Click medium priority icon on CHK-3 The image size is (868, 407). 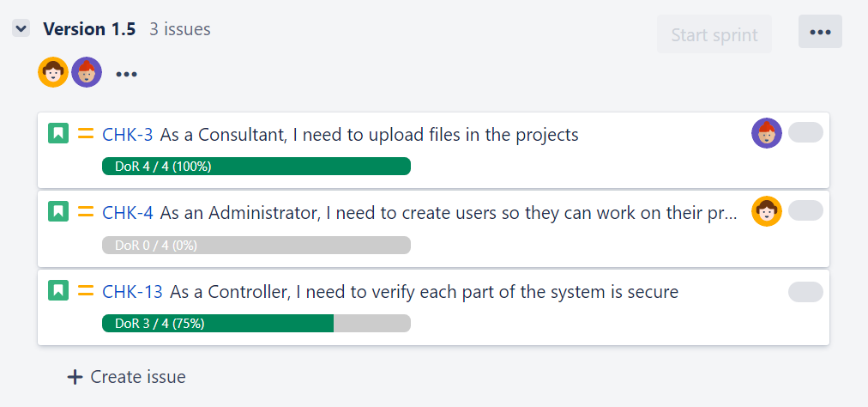[x=85, y=133]
